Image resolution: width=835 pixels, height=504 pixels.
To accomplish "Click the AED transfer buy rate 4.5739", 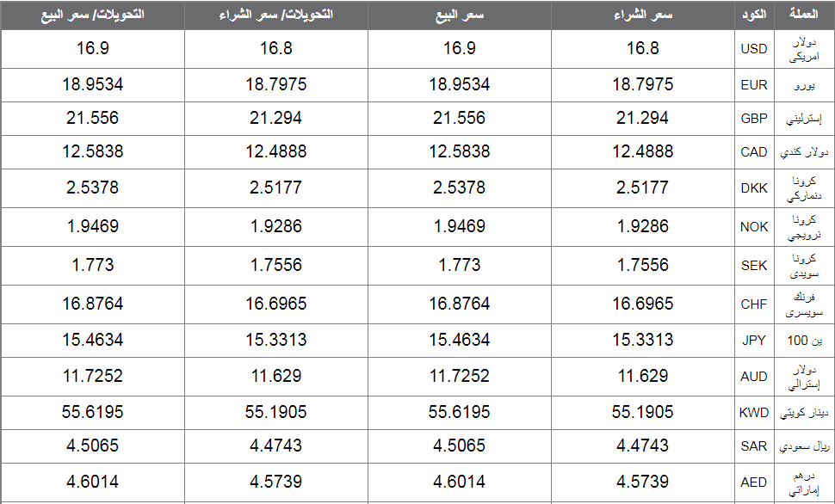I will pos(275,482).
